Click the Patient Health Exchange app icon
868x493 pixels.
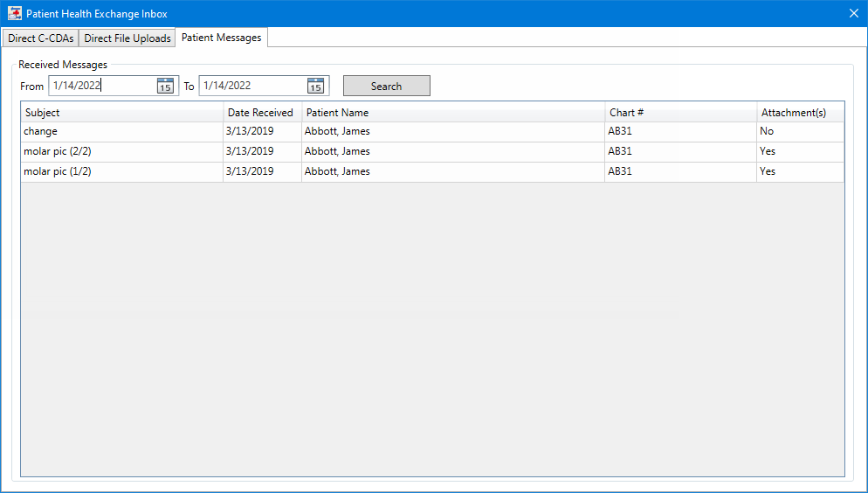(14, 13)
